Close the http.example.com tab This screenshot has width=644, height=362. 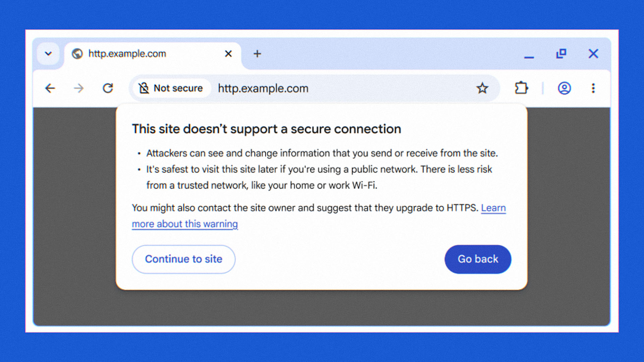click(x=228, y=54)
